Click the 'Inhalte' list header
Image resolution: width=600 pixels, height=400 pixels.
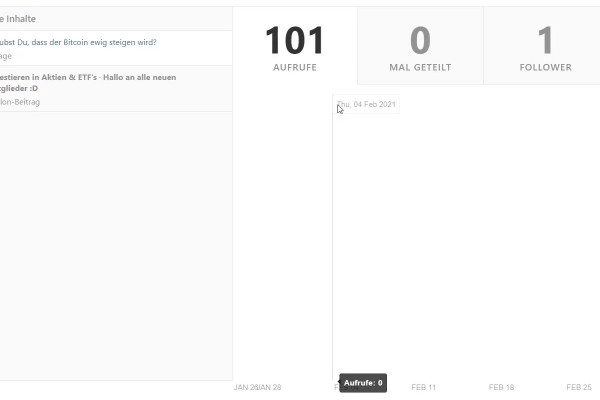coord(116,19)
